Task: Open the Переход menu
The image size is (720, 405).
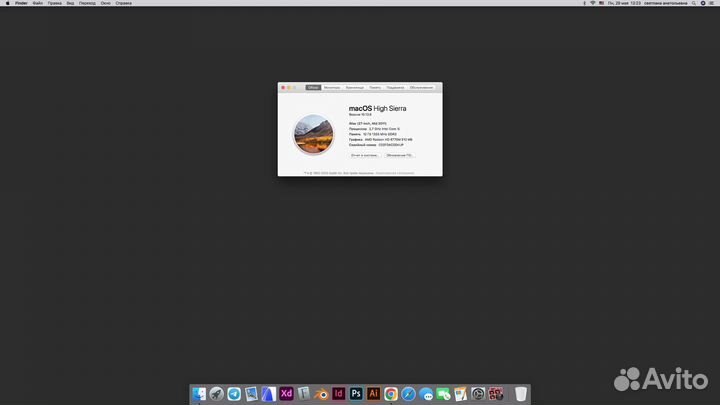Action: coord(87,3)
